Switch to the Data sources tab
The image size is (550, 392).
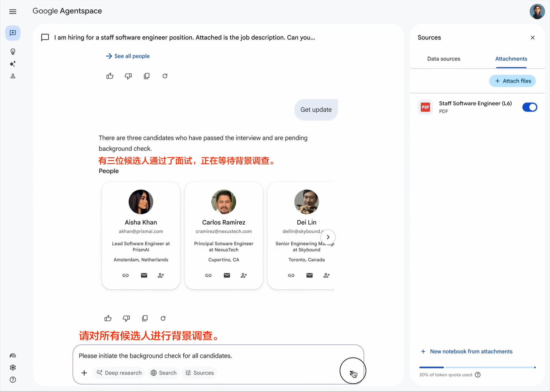[443, 59]
